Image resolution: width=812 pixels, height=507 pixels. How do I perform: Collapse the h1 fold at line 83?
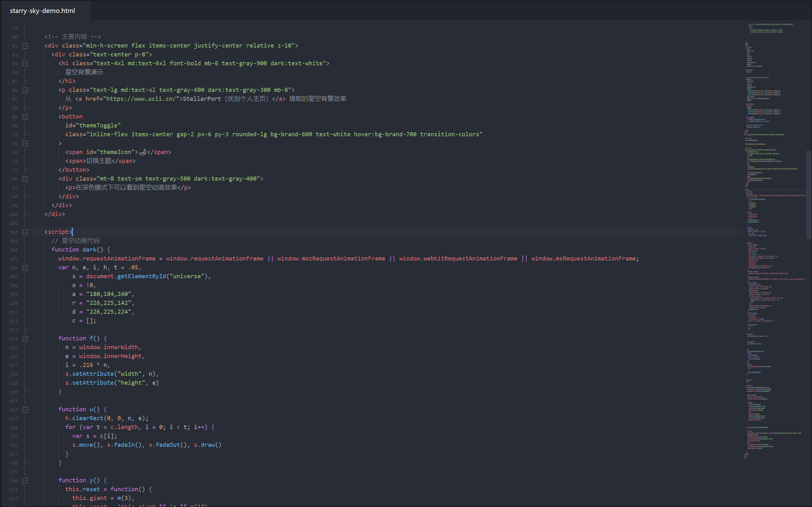25,64
